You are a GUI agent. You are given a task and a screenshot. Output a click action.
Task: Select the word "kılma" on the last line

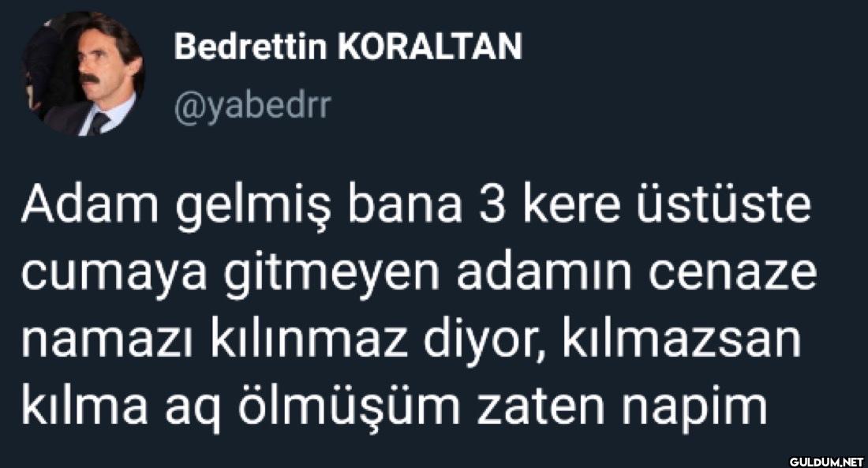tap(84, 406)
